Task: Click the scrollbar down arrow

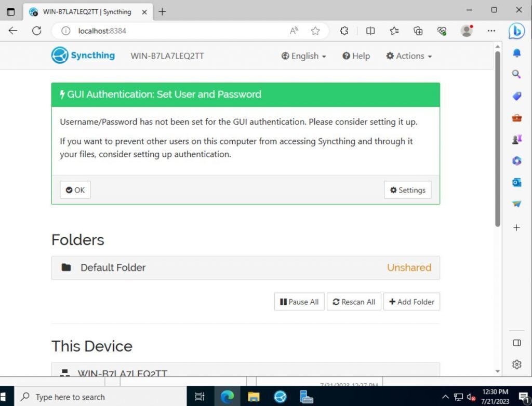Action: pos(497,371)
